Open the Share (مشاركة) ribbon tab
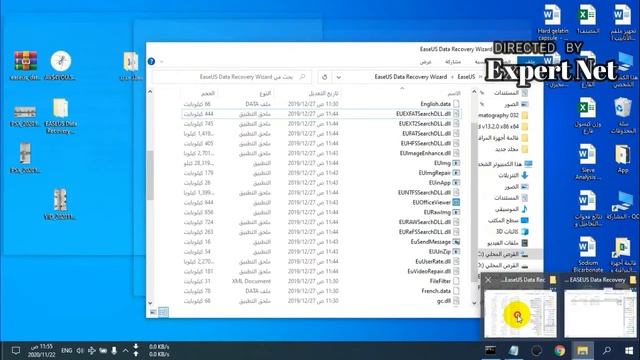This screenshot has height=360, width=640. pos(453,62)
